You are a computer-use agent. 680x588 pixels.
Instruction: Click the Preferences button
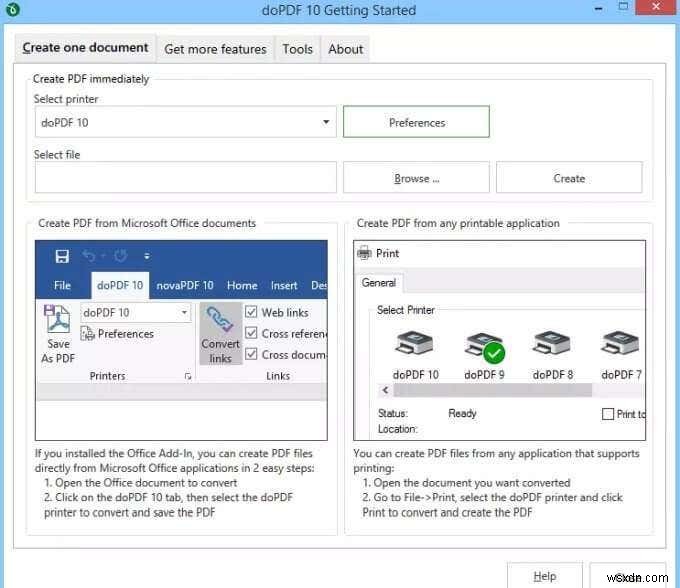click(416, 122)
